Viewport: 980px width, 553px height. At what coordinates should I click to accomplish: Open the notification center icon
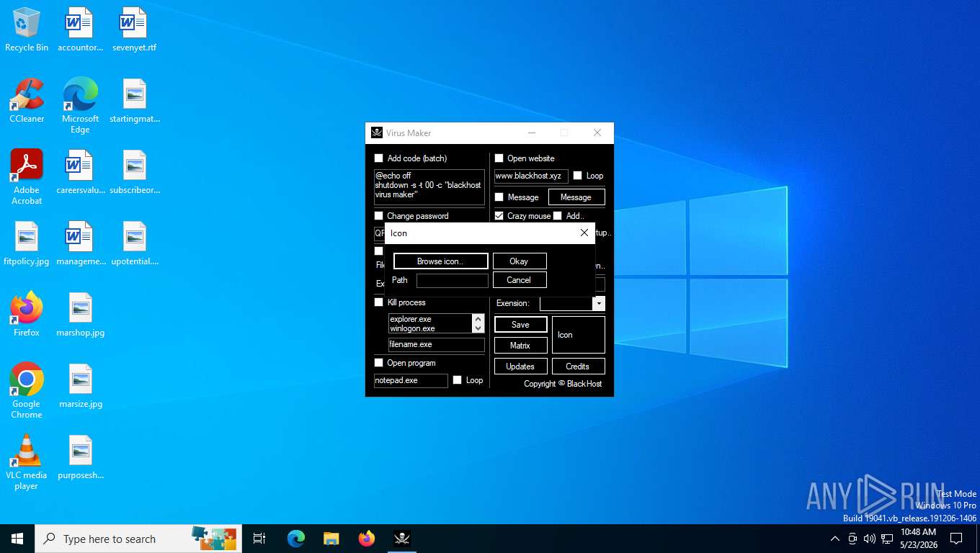click(956, 539)
